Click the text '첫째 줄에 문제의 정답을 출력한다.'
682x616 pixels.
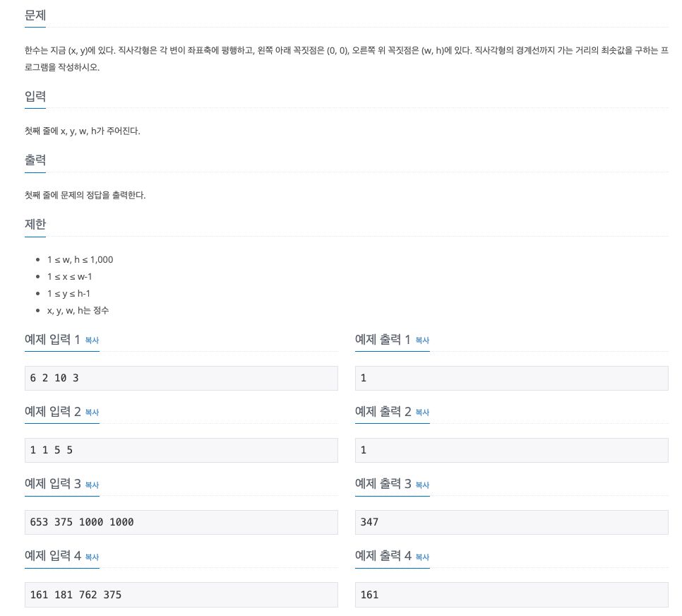pyautogui.click(x=85, y=195)
